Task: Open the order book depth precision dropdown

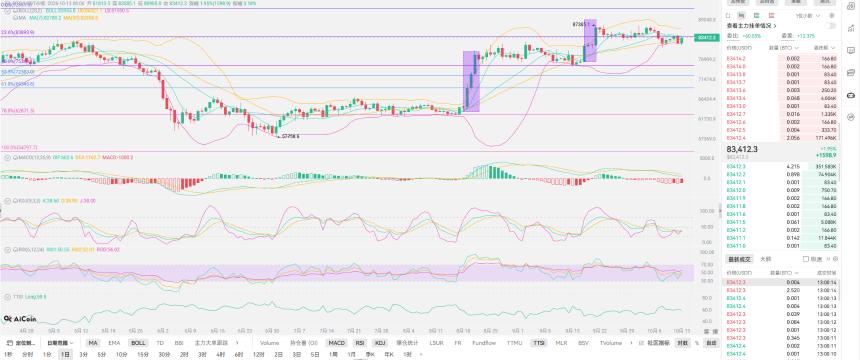Action: pos(808,16)
